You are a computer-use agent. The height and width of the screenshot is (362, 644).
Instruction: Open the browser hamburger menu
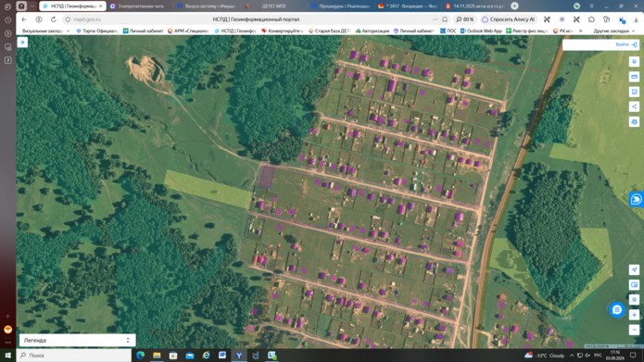click(x=591, y=6)
